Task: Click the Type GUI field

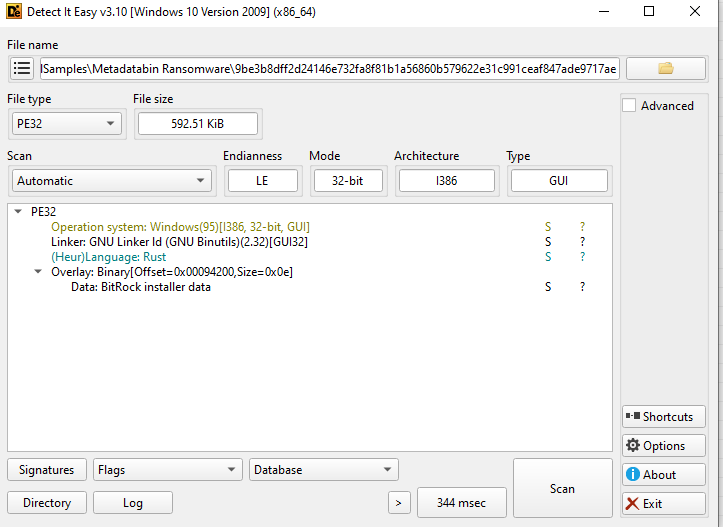Action: coord(559,181)
